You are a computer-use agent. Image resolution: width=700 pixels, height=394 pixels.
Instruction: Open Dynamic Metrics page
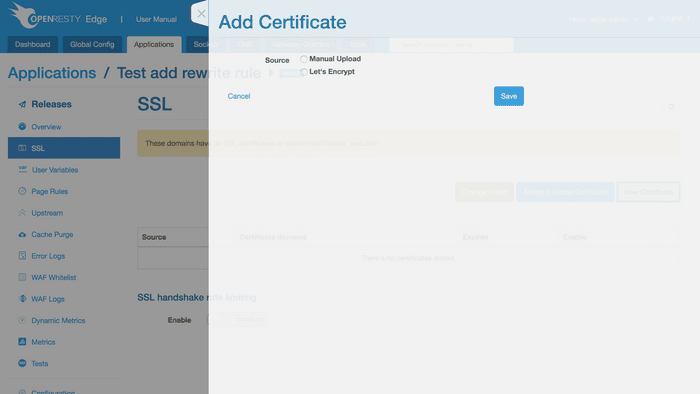(x=58, y=320)
